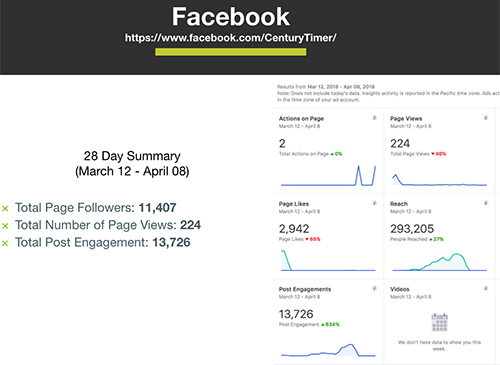Screen dimensions: 500x365
Task: Click the yellow-green bar under the URL
Action: click(x=231, y=52)
